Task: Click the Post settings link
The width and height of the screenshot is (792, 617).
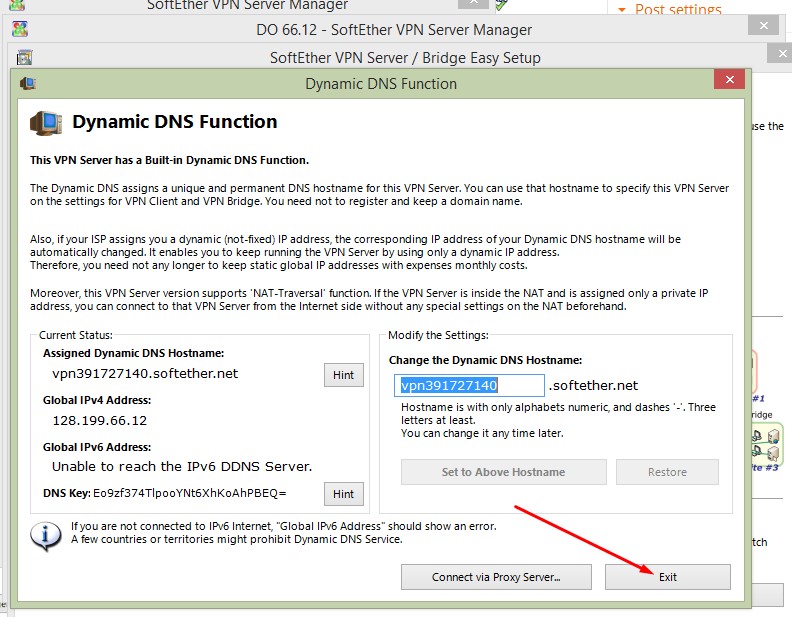Action: pyautogui.click(x=678, y=10)
